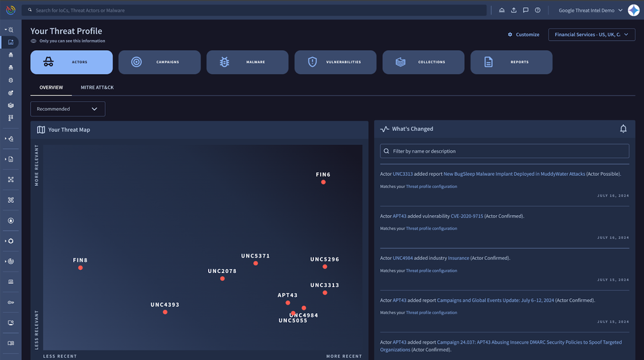
Task: Click Threat profile configuration under the Insurance entry
Action: 431,270
